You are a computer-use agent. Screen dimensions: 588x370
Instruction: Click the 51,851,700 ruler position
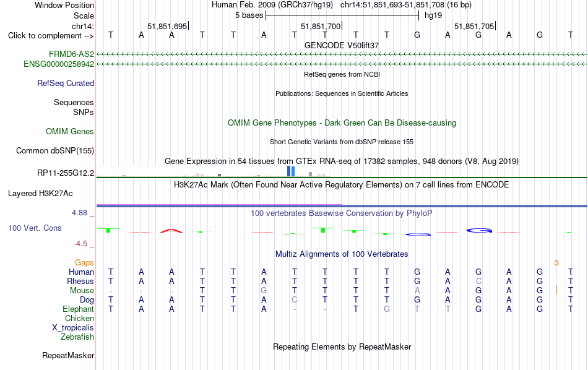[321, 26]
